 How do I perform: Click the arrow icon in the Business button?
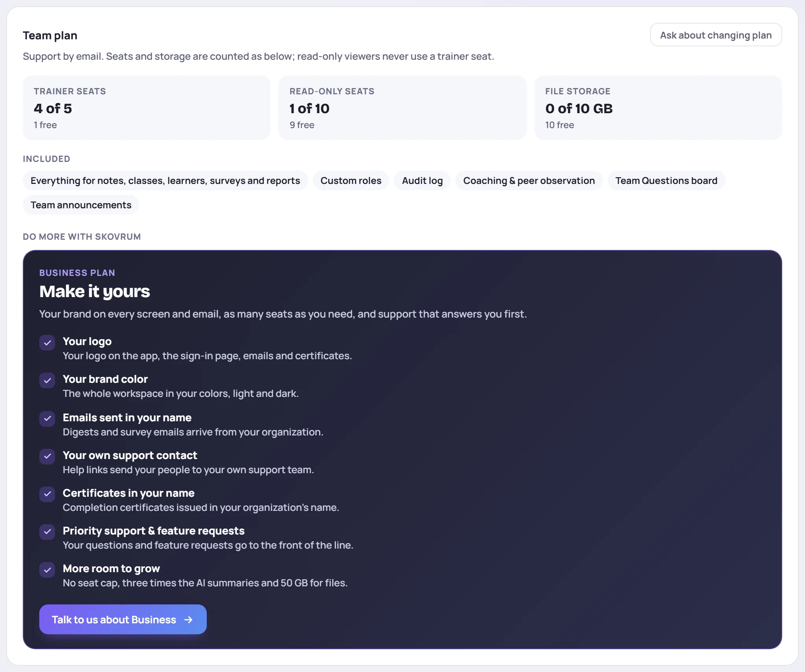[x=189, y=620]
